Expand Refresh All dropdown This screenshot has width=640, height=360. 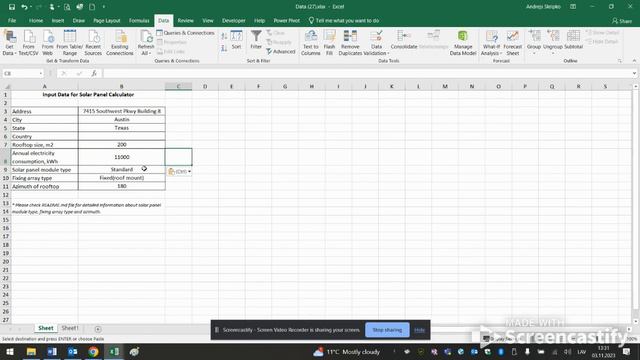(145, 53)
